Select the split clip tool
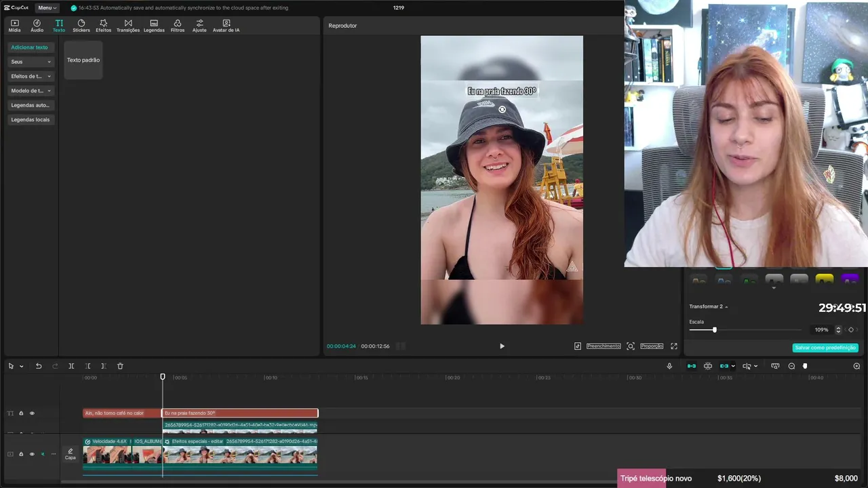Viewport: 868px width, 488px height. click(x=71, y=366)
